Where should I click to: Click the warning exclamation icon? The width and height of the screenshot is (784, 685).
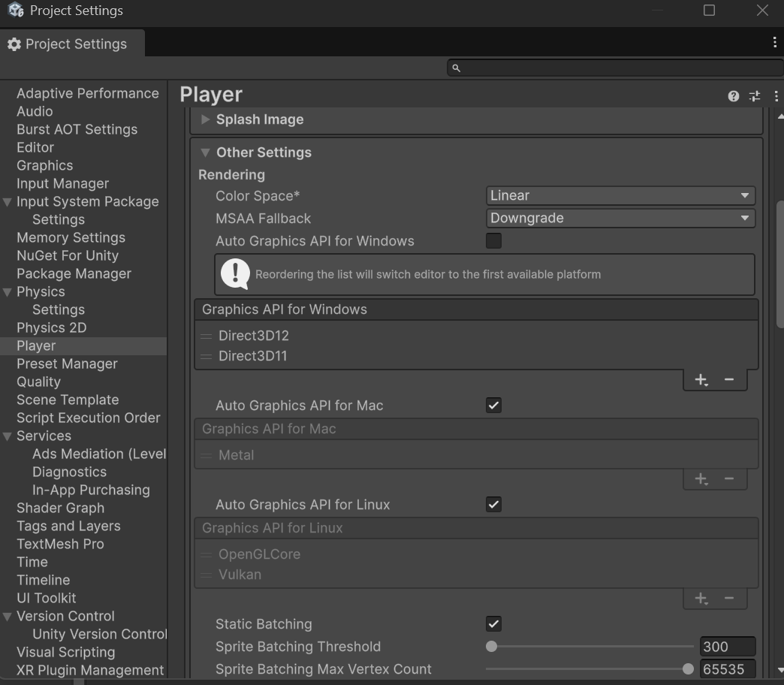point(235,274)
